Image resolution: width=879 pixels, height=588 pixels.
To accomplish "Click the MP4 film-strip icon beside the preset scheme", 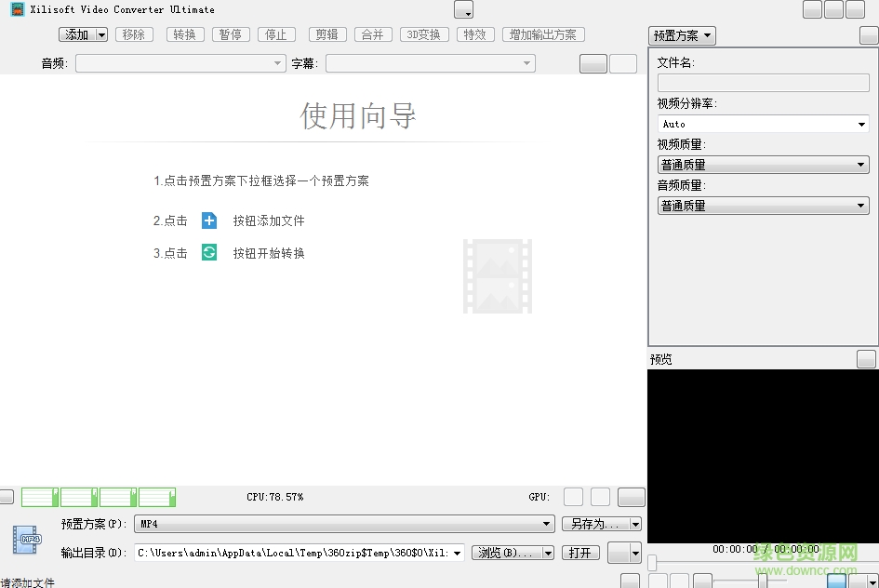I will [25, 538].
